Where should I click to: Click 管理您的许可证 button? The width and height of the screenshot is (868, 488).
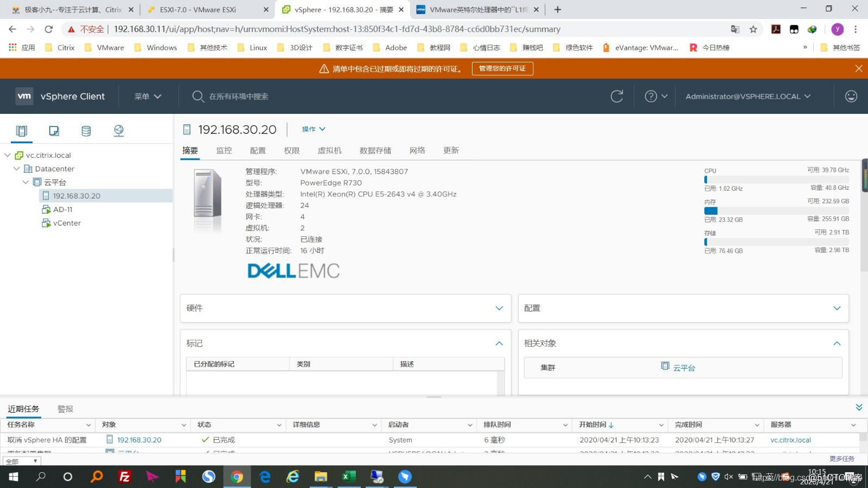502,68
